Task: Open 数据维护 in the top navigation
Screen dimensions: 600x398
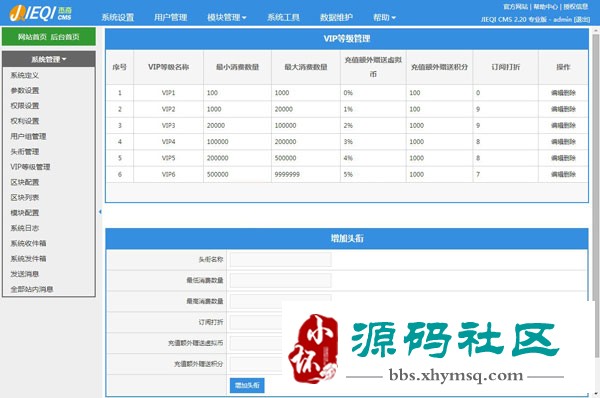Action: (x=336, y=18)
